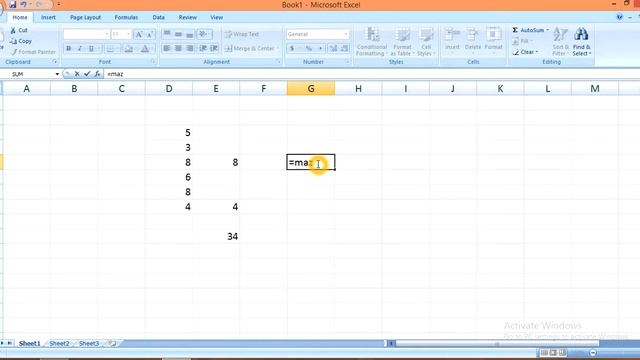
Task: Apply the fill color bucket
Action: click(x=129, y=49)
